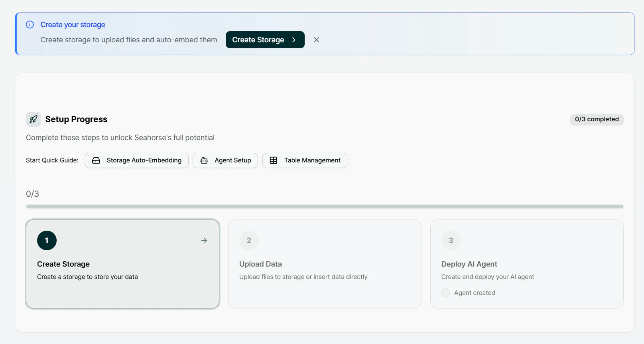Click the '0/3' progress counter text
The height and width of the screenshot is (344, 644).
(32, 194)
